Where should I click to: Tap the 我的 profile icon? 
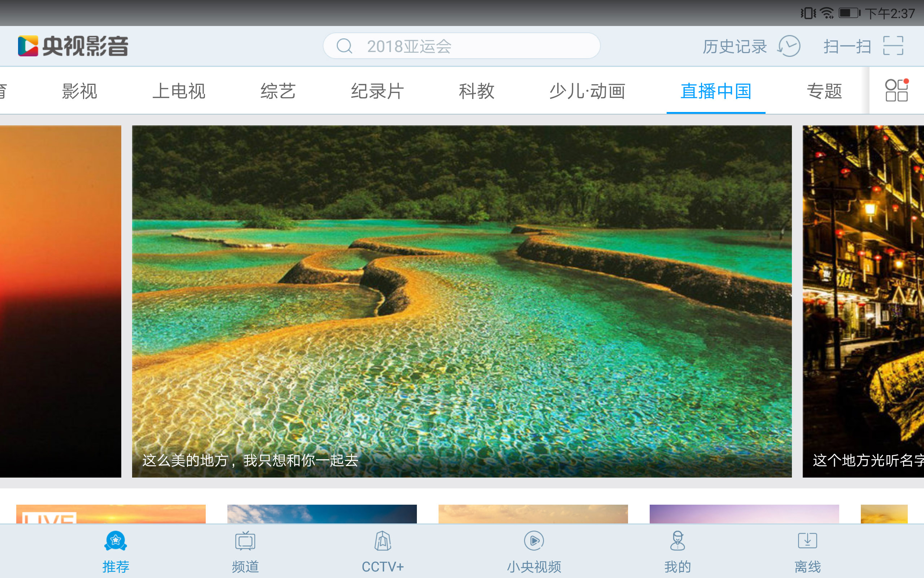click(x=678, y=540)
